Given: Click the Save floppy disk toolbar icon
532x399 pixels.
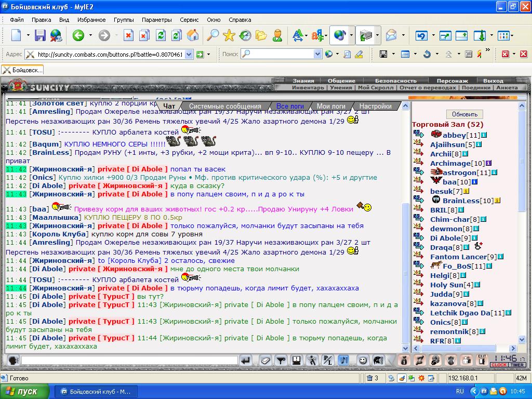Looking at the screenshot, I should click(40, 35).
